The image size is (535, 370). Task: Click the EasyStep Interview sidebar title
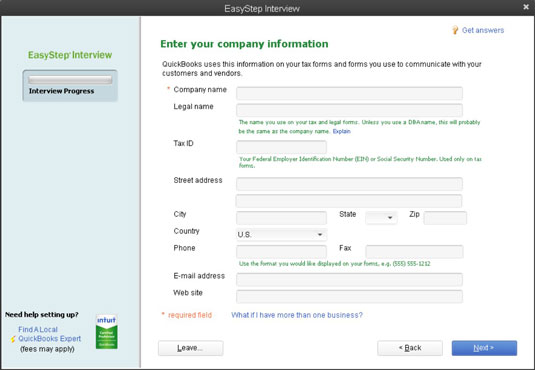pyautogui.click(x=70, y=55)
